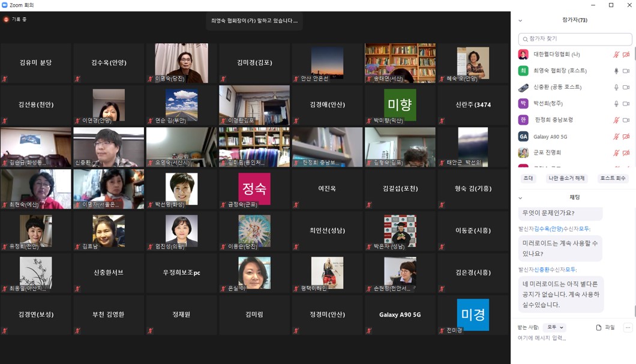
Task: Click the camera icon for 최영숙 협회장
Action: coord(626,71)
